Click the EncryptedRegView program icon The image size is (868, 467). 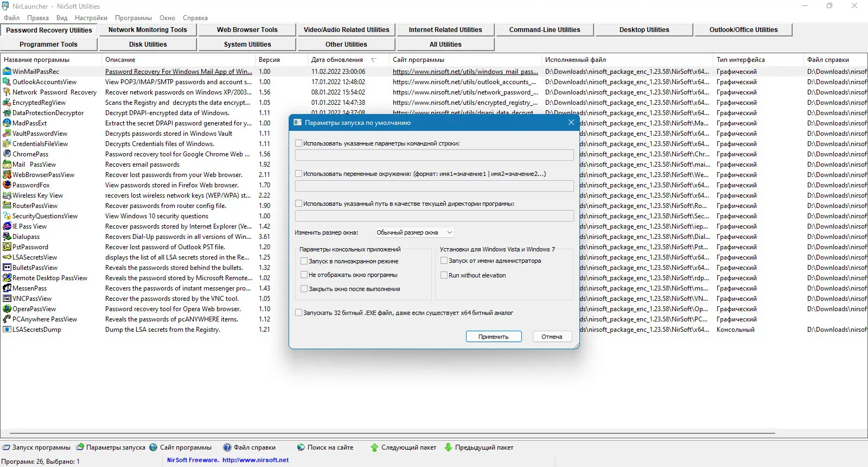[7, 103]
